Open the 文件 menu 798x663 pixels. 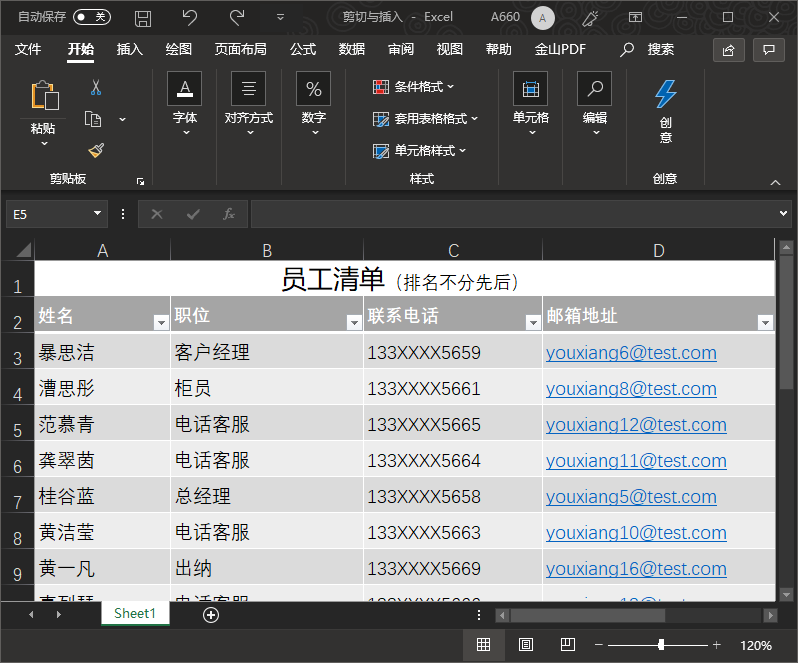point(27,49)
